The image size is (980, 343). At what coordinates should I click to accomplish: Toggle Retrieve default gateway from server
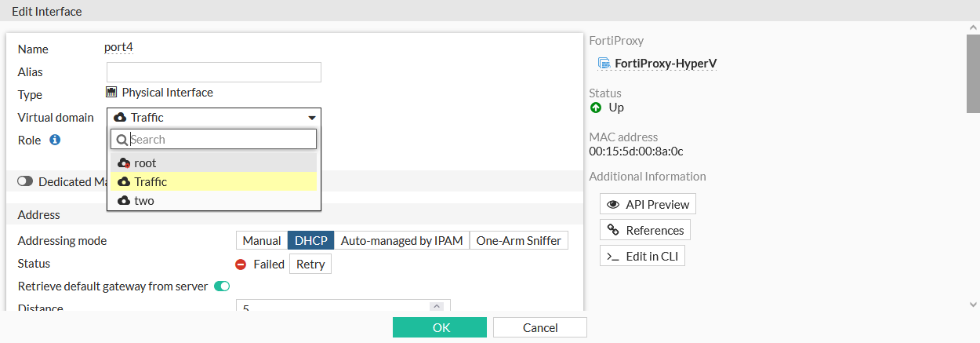pos(222,286)
